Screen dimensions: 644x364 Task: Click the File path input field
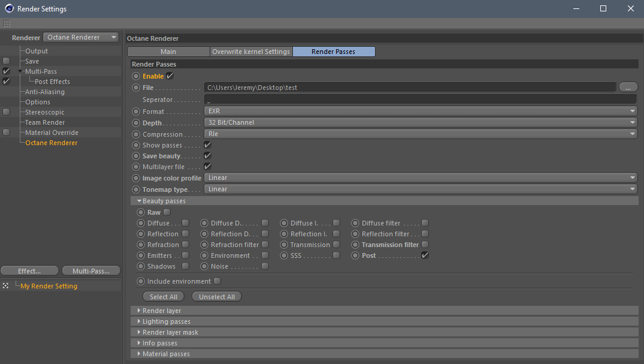410,87
